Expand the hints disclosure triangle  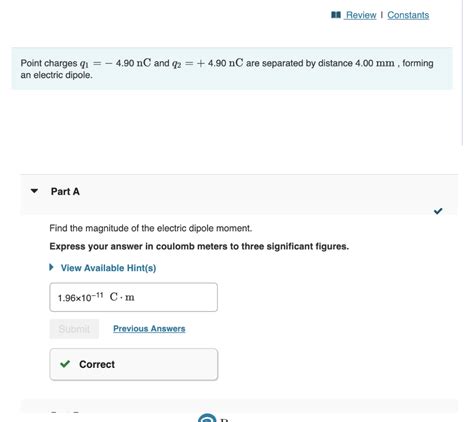point(51,267)
